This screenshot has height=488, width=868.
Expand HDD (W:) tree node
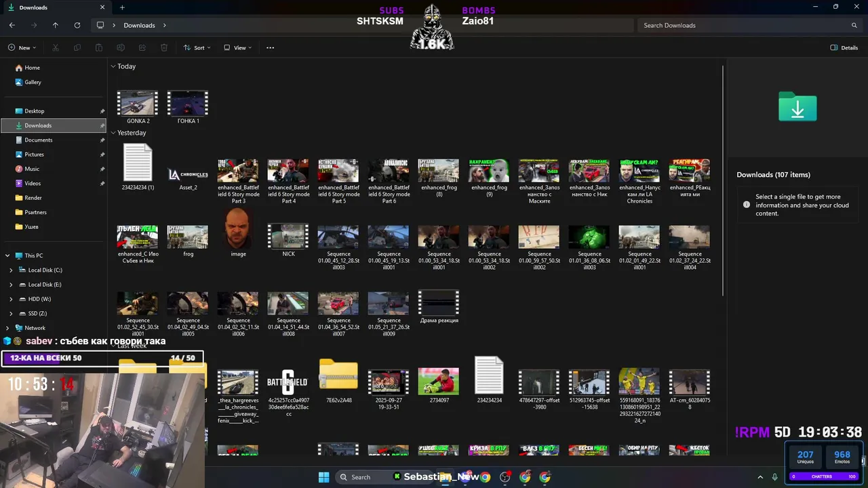(11, 299)
